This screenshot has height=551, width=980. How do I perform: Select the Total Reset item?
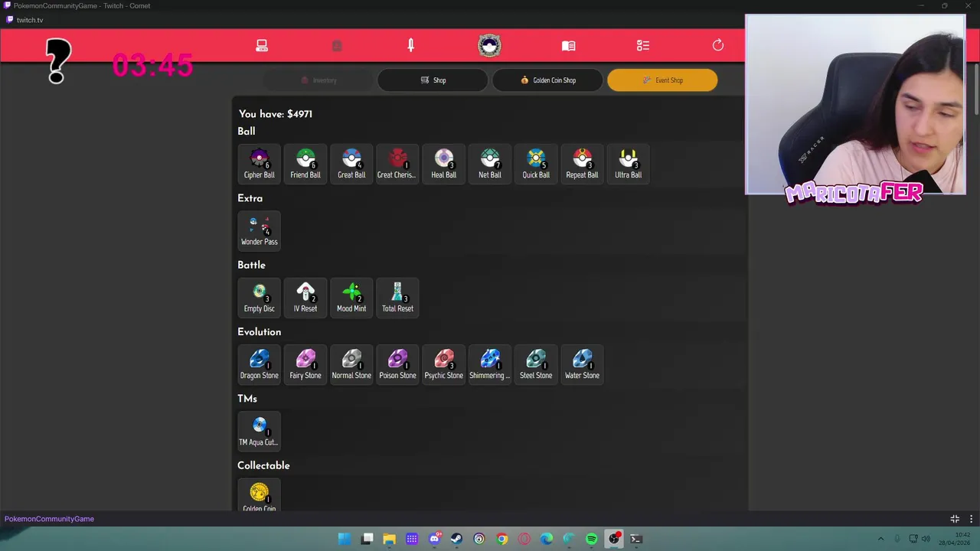coord(397,297)
